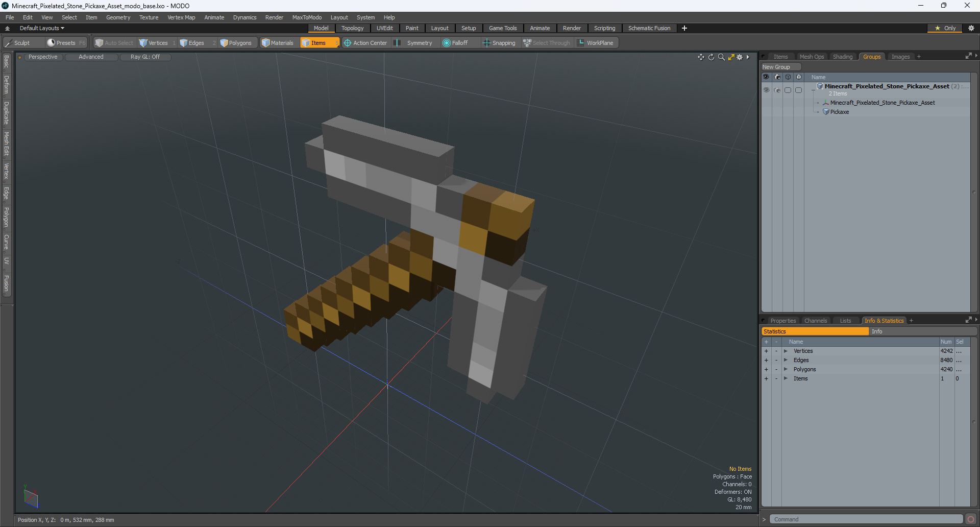
Task: Select the Pickaxe item in Groups tree
Action: pyautogui.click(x=840, y=112)
